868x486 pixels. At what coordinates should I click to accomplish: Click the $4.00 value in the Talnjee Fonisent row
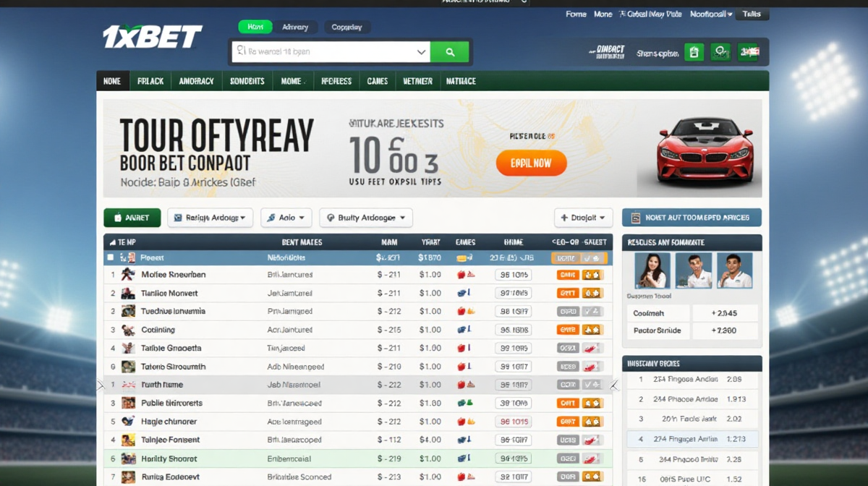point(430,440)
